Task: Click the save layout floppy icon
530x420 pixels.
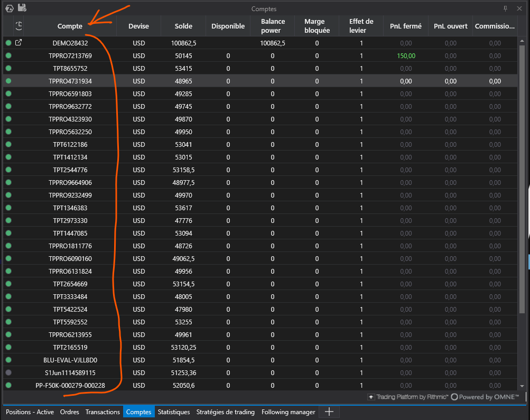Action: (22, 8)
